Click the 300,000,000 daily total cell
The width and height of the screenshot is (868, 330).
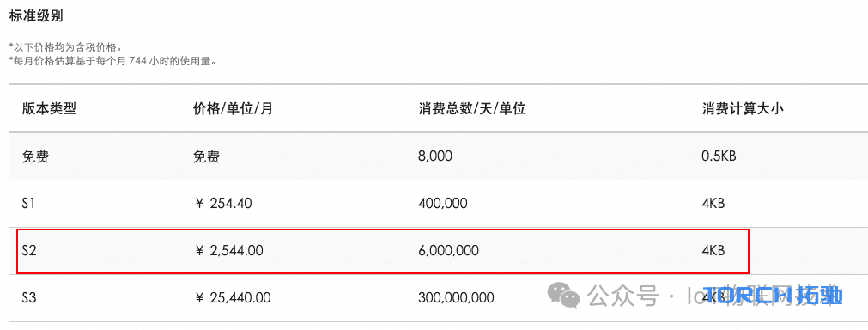coord(456,298)
